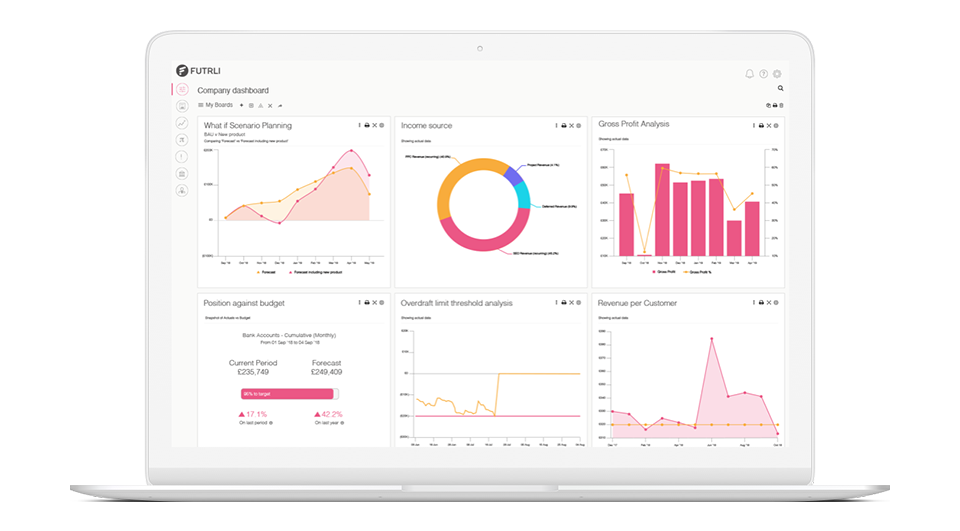Click the percent to target progress bar
The height and width of the screenshot is (531, 960).
point(289,394)
